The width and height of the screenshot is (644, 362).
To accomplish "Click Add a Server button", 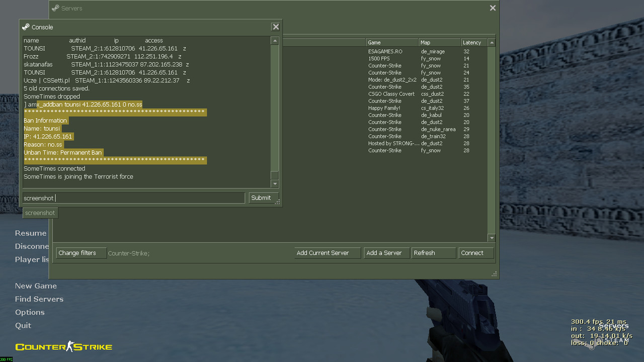I will pos(386,253).
